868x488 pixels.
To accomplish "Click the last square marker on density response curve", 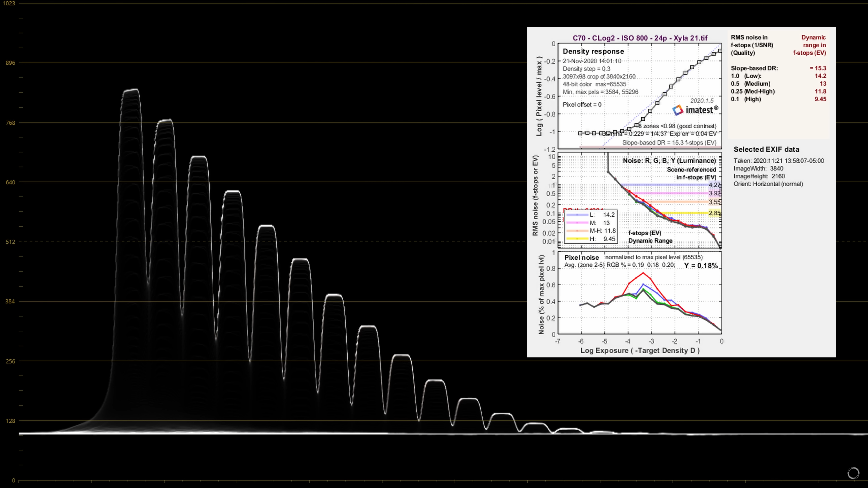I will click(720, 51).
